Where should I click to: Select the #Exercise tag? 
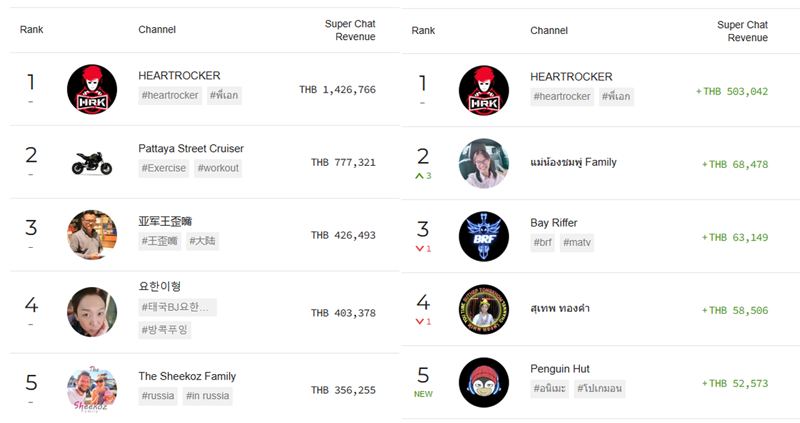click(164, 168)
